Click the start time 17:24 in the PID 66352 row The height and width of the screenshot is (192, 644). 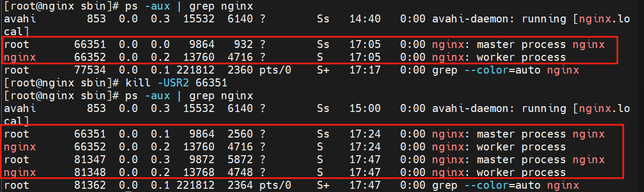[x=365, y=147]
